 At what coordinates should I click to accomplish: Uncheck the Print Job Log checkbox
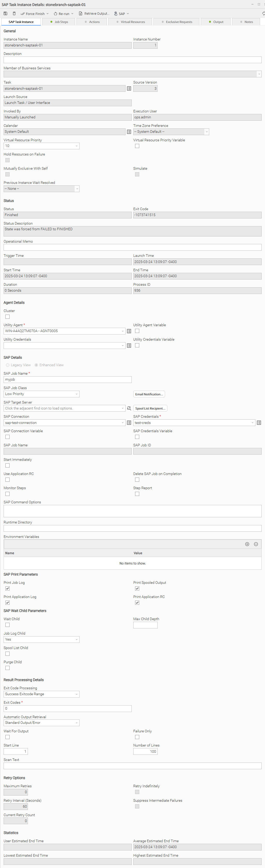7,589
